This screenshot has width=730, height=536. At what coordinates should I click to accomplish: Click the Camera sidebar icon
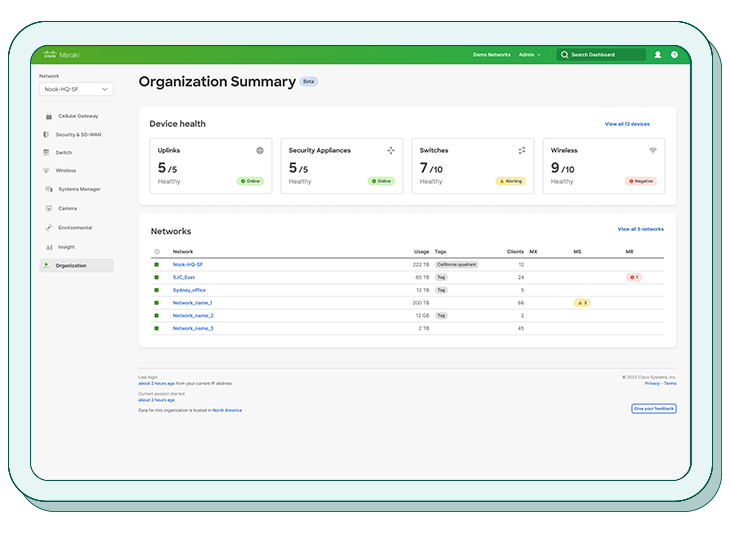49,208
